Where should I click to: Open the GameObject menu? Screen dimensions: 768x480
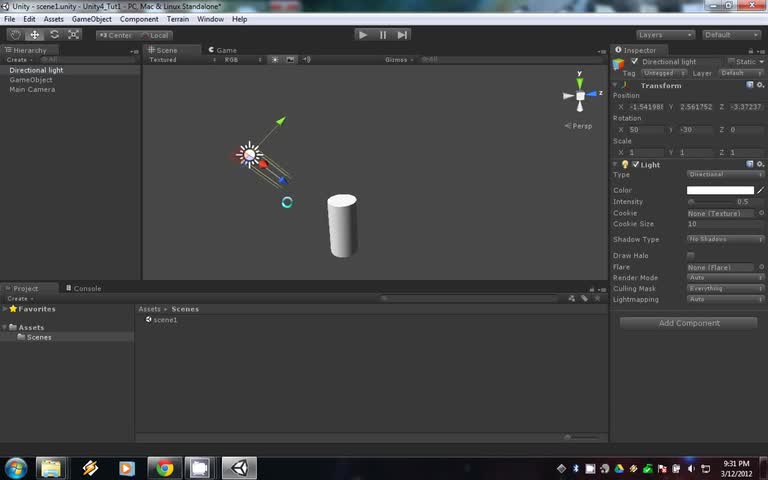click(92, 19)
